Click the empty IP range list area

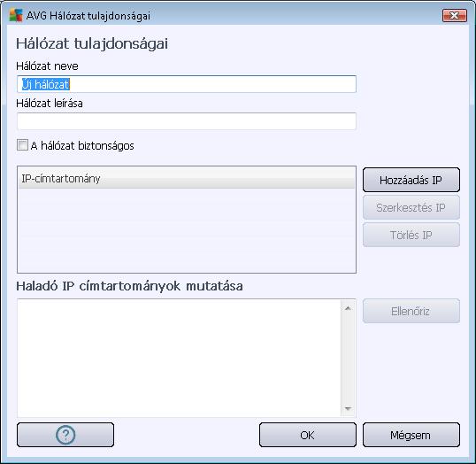click(x=187, y=230)
